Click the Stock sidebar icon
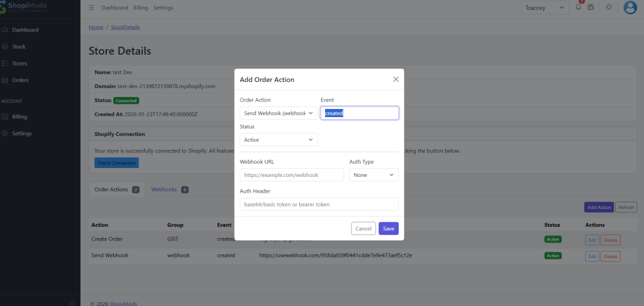Screen dimensions: 644x306 (x=5, y=47)
